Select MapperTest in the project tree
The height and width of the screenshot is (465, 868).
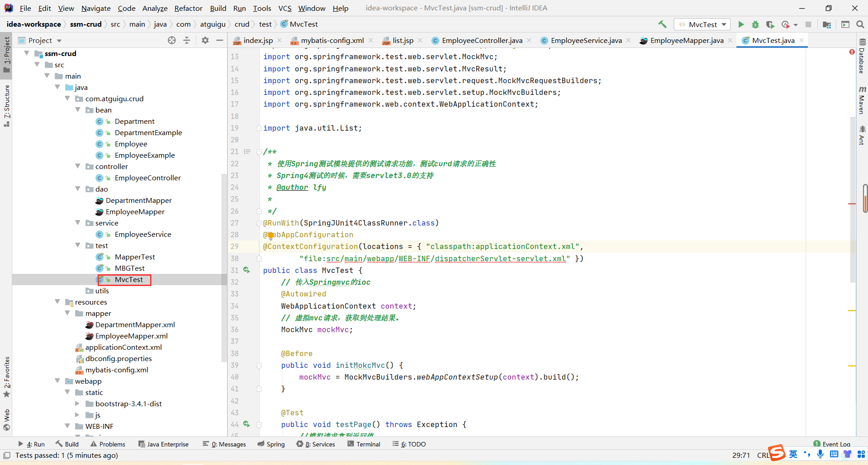point(135,257)
